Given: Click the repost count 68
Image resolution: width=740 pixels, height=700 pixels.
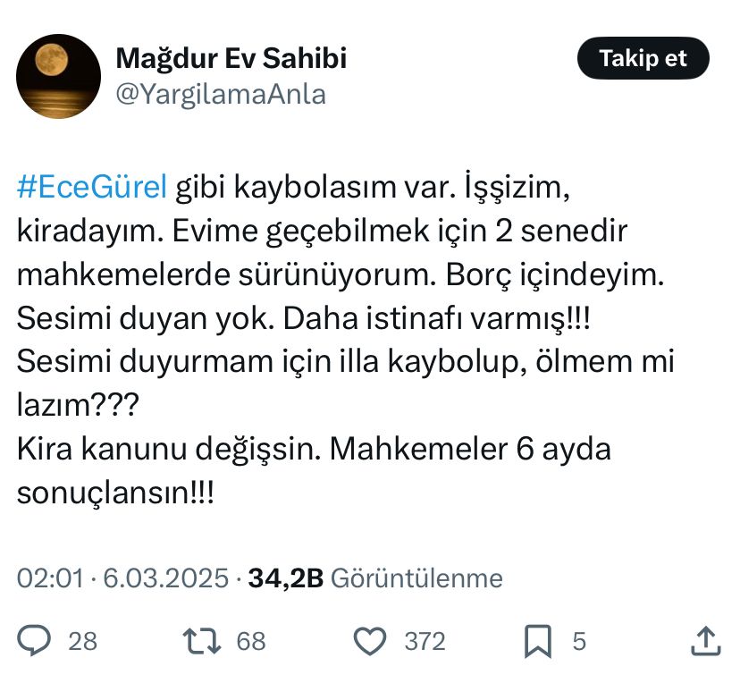Looking at the screenshot, I should pyautogui.click(x=251, y=641).
